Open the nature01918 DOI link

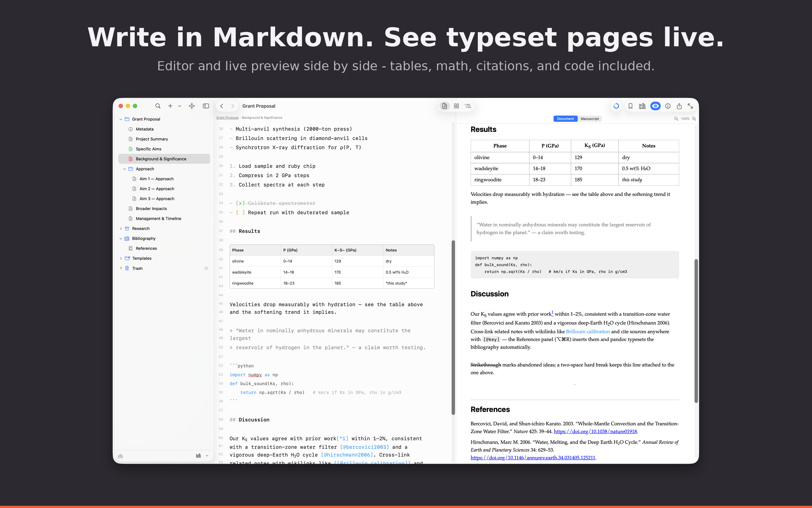pyautogui.click(x=595, y=432)
